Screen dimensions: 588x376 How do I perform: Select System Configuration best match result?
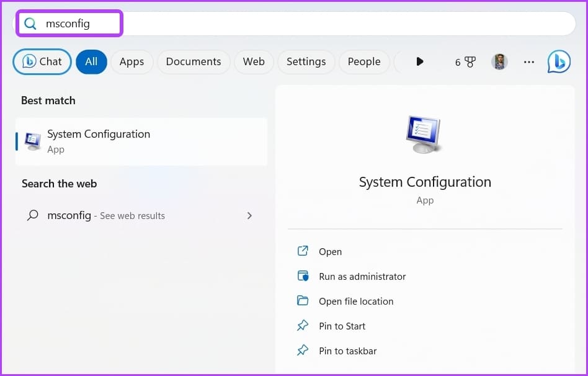point(141,141)
